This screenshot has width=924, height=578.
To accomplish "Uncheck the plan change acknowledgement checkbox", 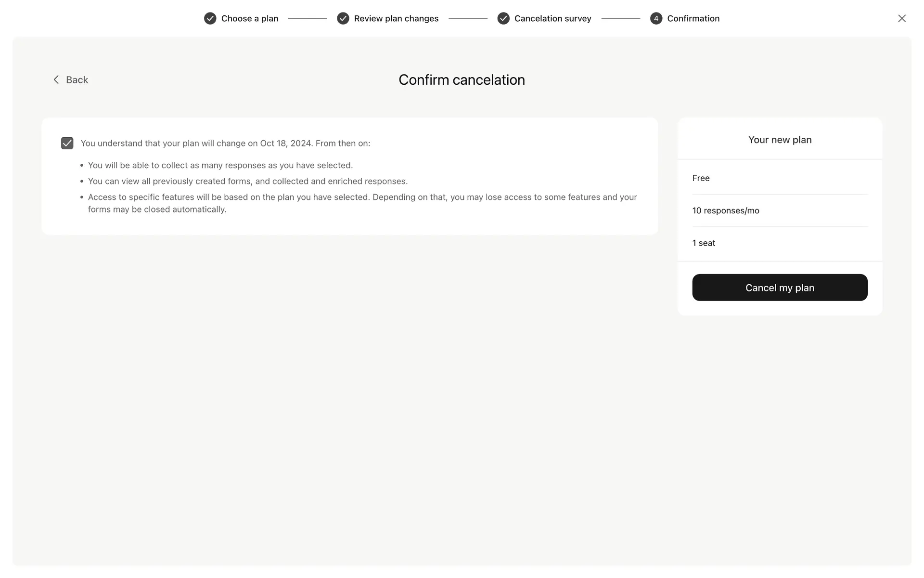I will click(67, 143).
